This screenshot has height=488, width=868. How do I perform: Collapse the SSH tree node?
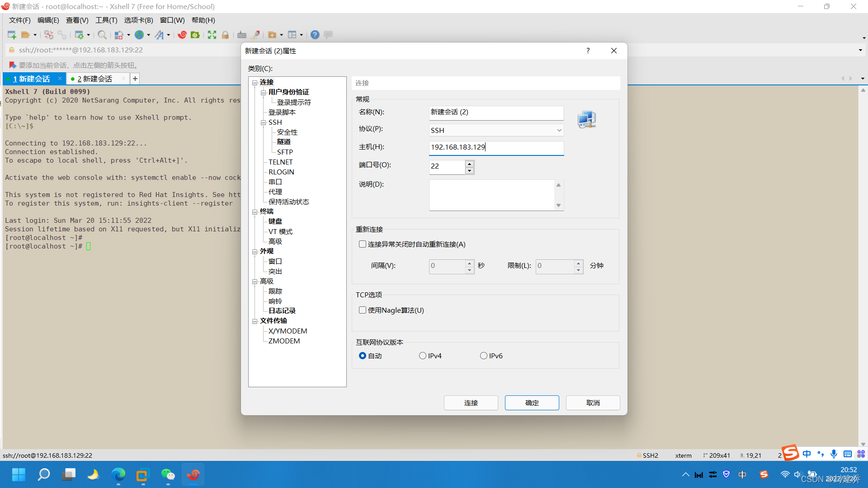pos(263,122)
